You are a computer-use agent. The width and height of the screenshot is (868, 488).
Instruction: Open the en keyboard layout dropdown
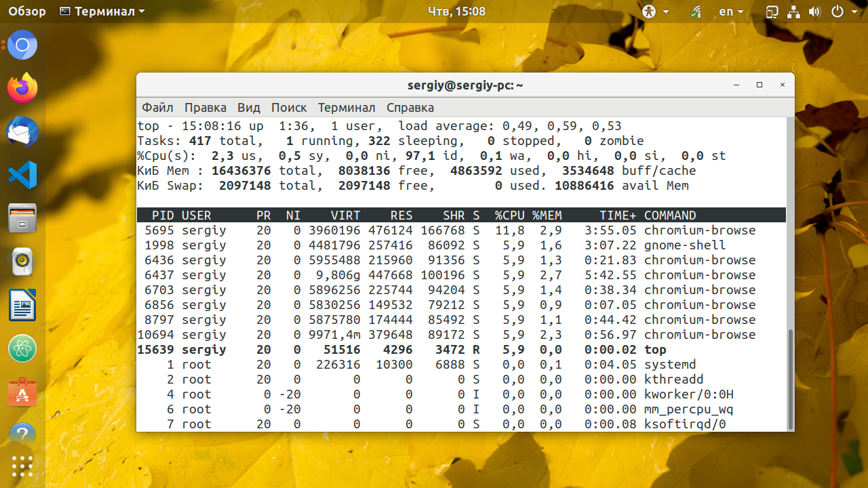[731, 12]
